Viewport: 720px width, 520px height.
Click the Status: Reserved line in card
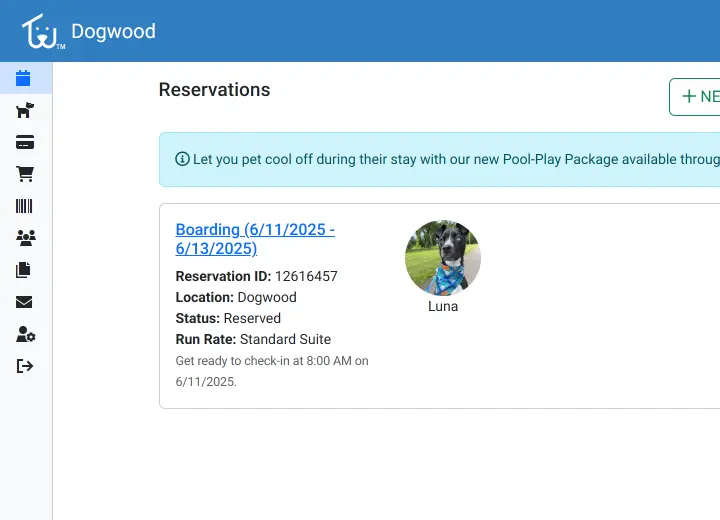point(228,318)
